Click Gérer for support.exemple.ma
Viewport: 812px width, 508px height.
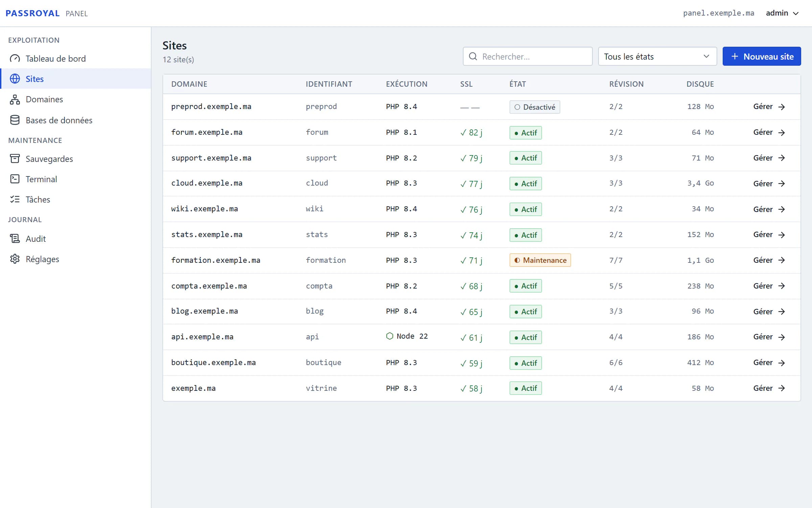[x=769, y=158]
